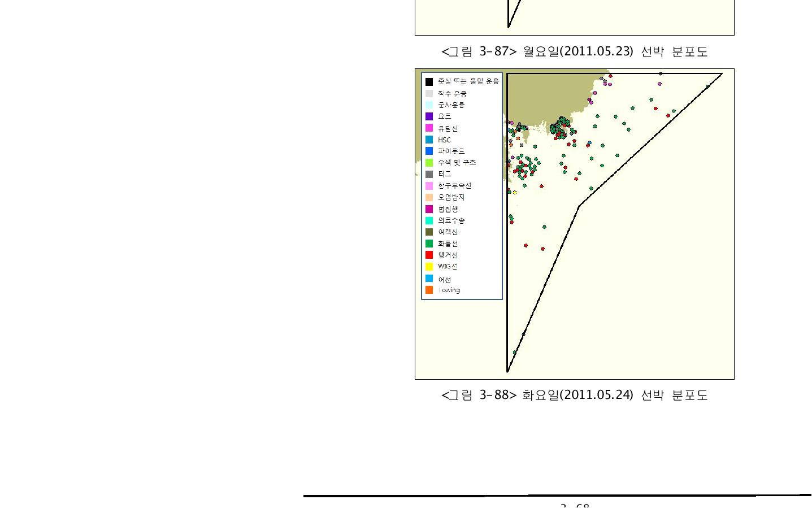This screenshot has width=812, height=508.
Task: Click the pale cyan military operation swatch
Action: click(429, 105)
